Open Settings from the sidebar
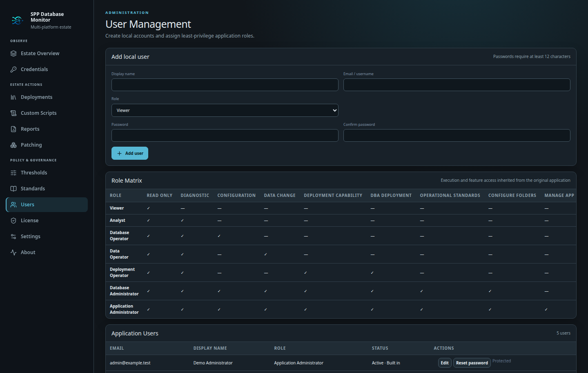Screen dimensions: 588x373 point(47,237)
